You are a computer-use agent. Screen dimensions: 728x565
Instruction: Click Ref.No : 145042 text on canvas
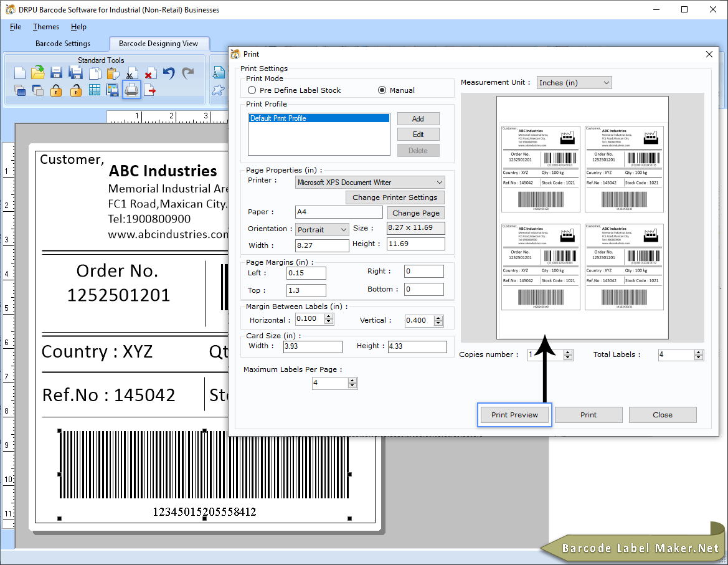point(108,395)
